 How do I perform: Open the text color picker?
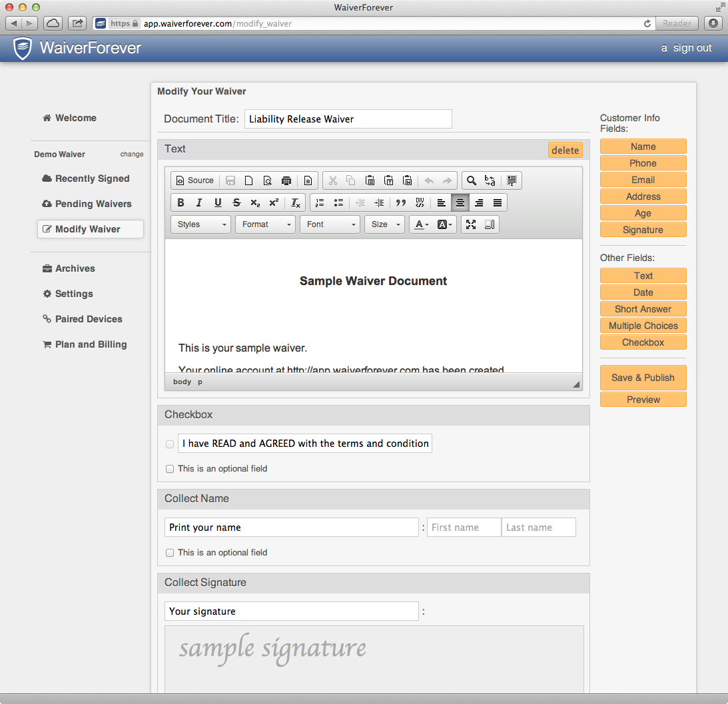[x=422, y=224]
